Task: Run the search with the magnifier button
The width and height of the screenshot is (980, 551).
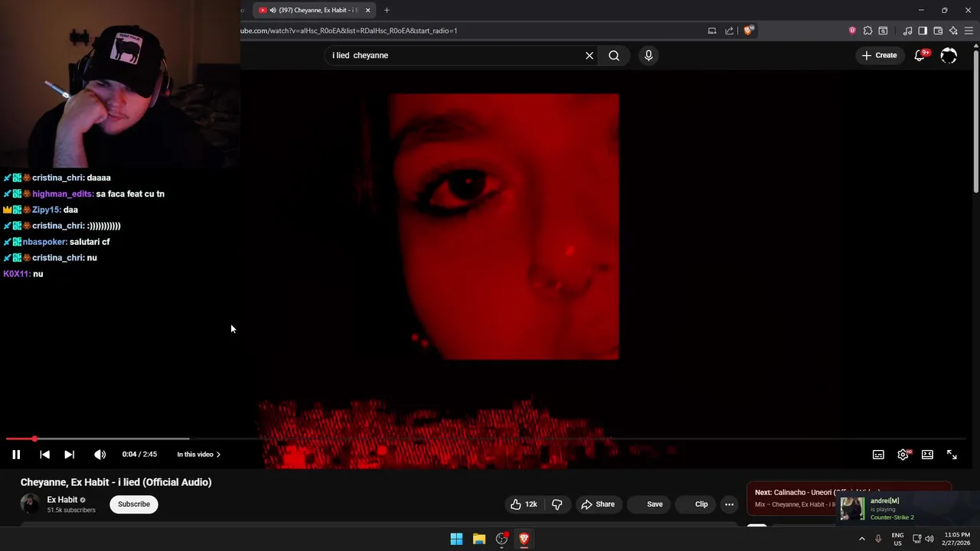Action: (614, 55)
